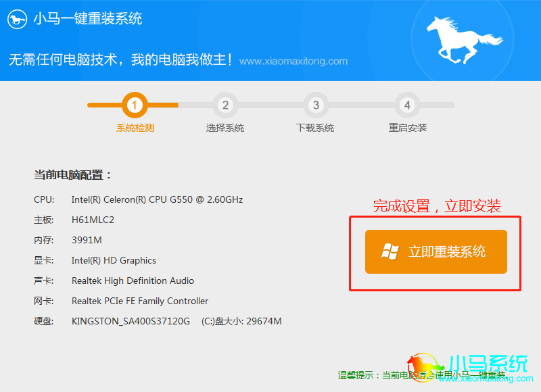Open the www.xiaomaxitong.com link in the header
The width and height of the screenshot is (541, 392).
click(x=293, y=62)
